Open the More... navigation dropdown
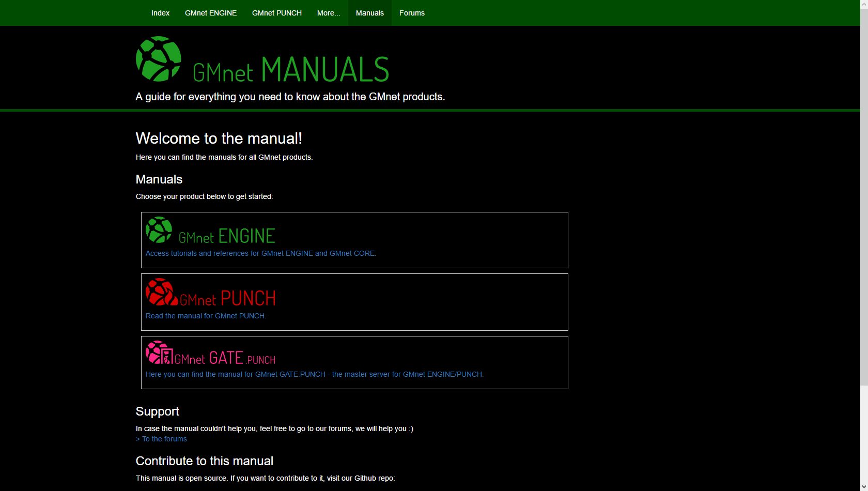868x491 pixels. pyautogui.click(x=329, y=12)
